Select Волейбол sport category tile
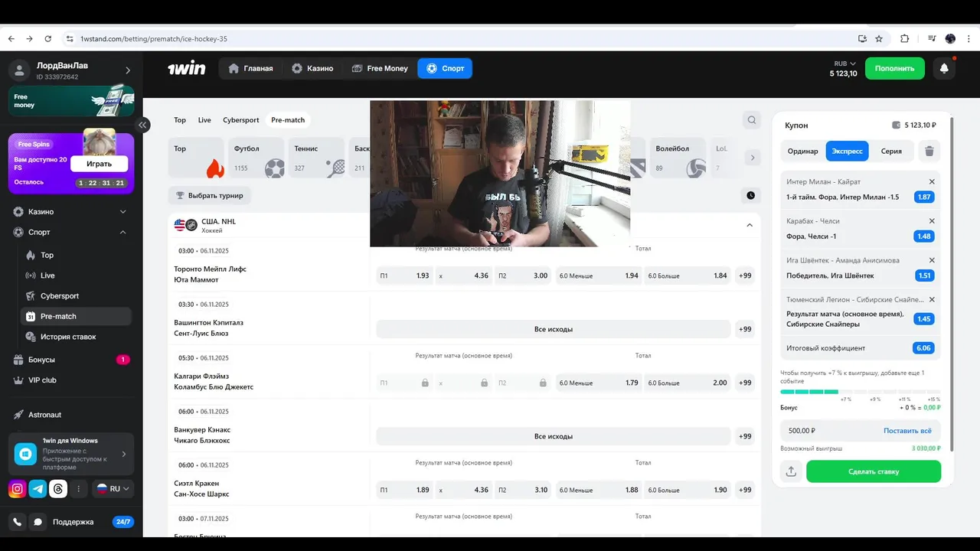The height and width of the screenshot is (551, 980). 680,158
